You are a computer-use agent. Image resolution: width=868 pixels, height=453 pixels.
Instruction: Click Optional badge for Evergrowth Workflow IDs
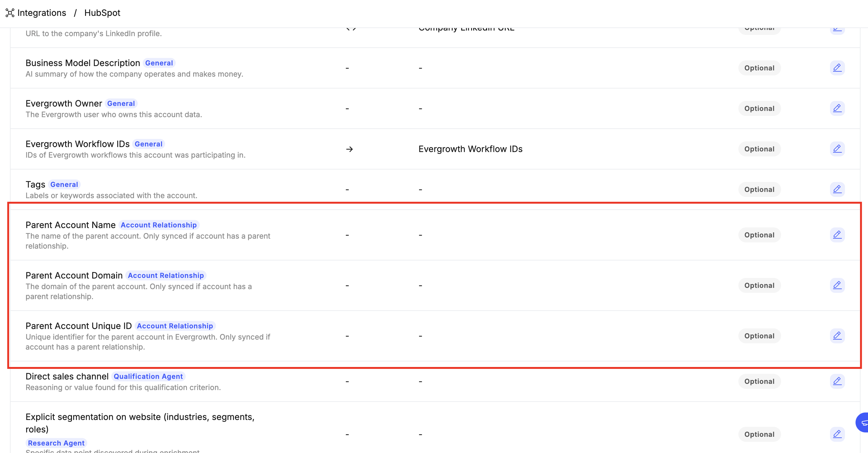point(759,149)
